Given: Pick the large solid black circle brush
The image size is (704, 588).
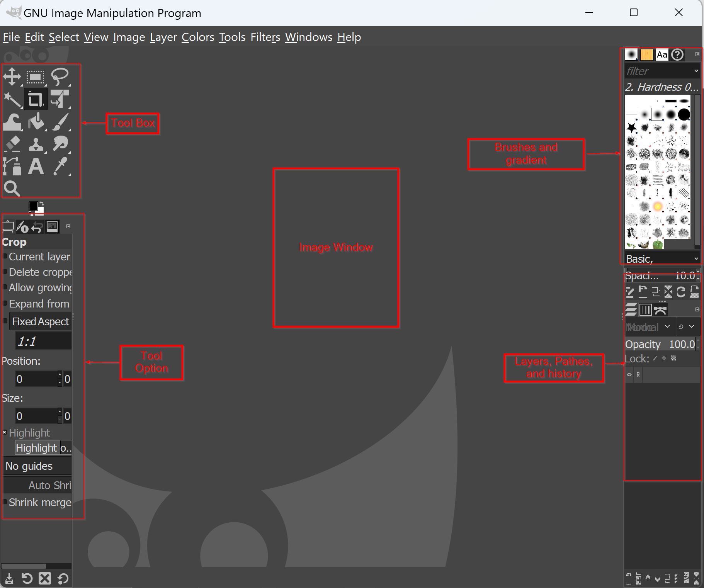Looking at the screenshot, I should tap(684, 114).
